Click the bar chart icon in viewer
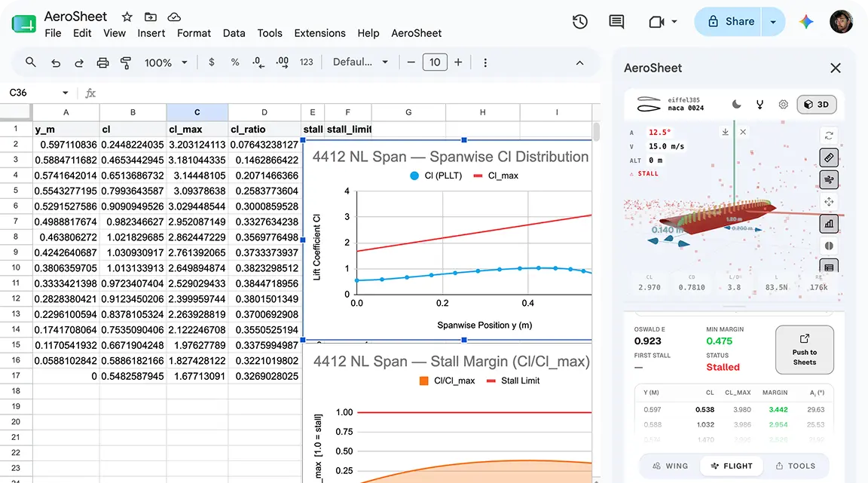 tap(829, 224)
